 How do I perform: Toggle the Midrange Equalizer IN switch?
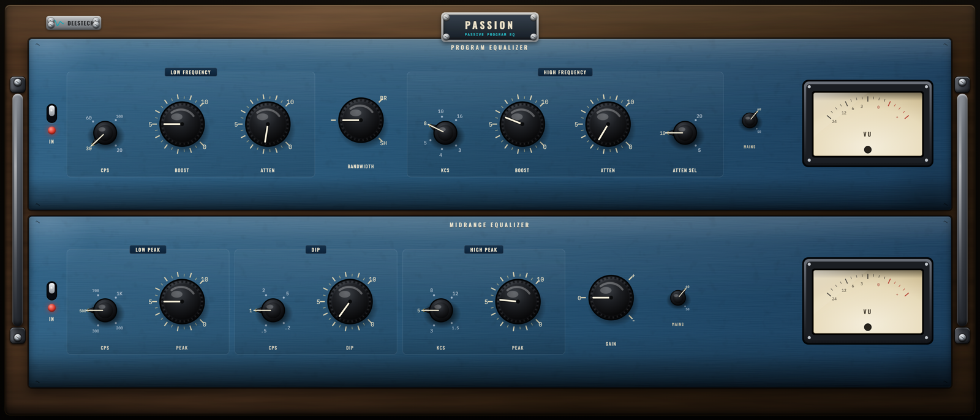pos(51,290)
